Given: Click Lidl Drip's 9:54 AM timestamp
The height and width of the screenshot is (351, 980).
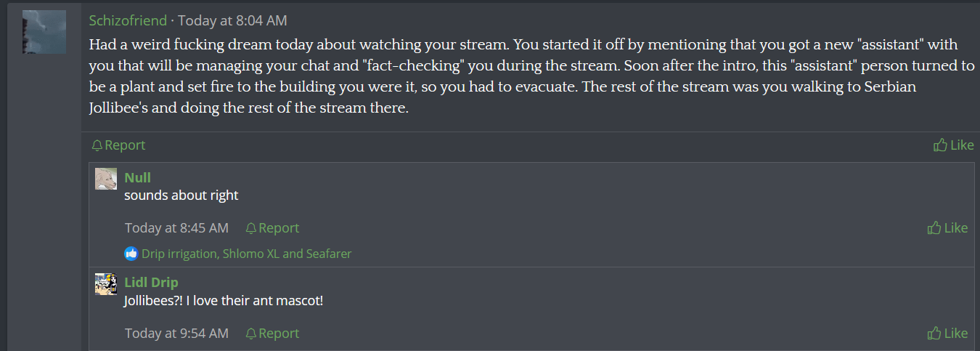Looking at the screenshot, I should pyautogui.click(x=176, y=334).
